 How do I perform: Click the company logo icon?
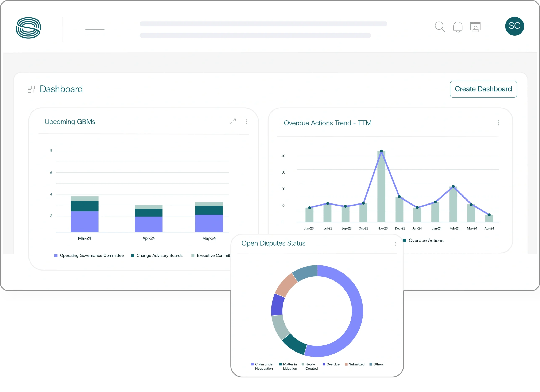click(28, 28)
